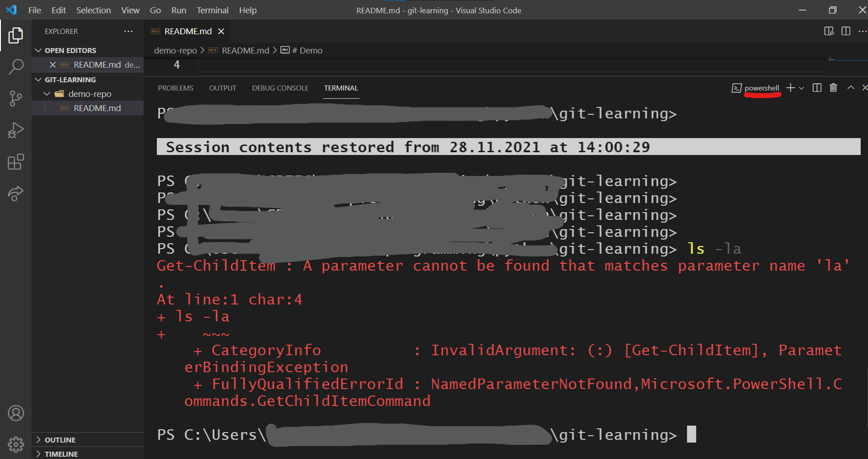The width and height of the screenshot is (868, 459).
Task: Create a new terminal with plus icon
Action: (790, 88)
